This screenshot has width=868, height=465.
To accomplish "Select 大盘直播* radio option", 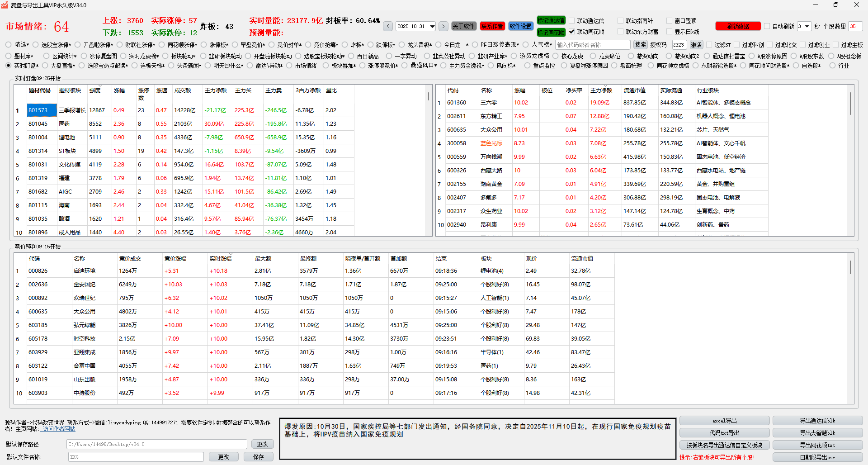I will pos(45,66).
